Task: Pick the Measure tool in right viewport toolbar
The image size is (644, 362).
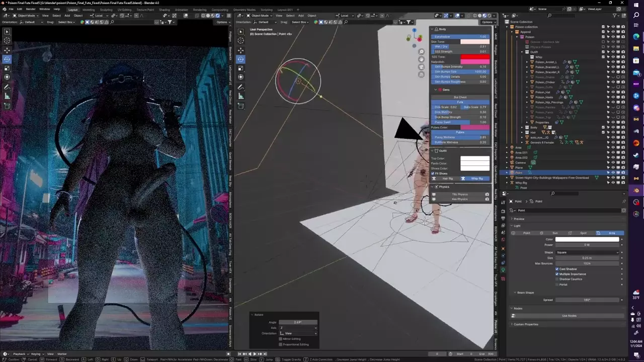Action: click(x=240, y=96)
